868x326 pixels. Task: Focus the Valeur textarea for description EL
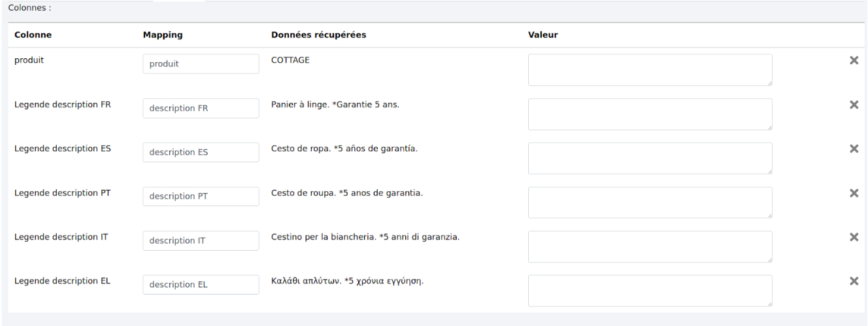[650, 290]
